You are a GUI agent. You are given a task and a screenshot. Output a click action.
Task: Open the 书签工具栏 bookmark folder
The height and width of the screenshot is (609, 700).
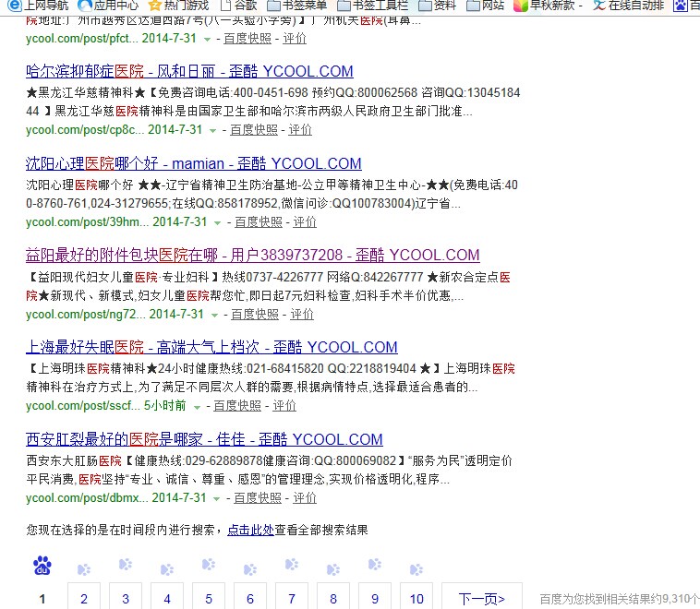point(372,6)
